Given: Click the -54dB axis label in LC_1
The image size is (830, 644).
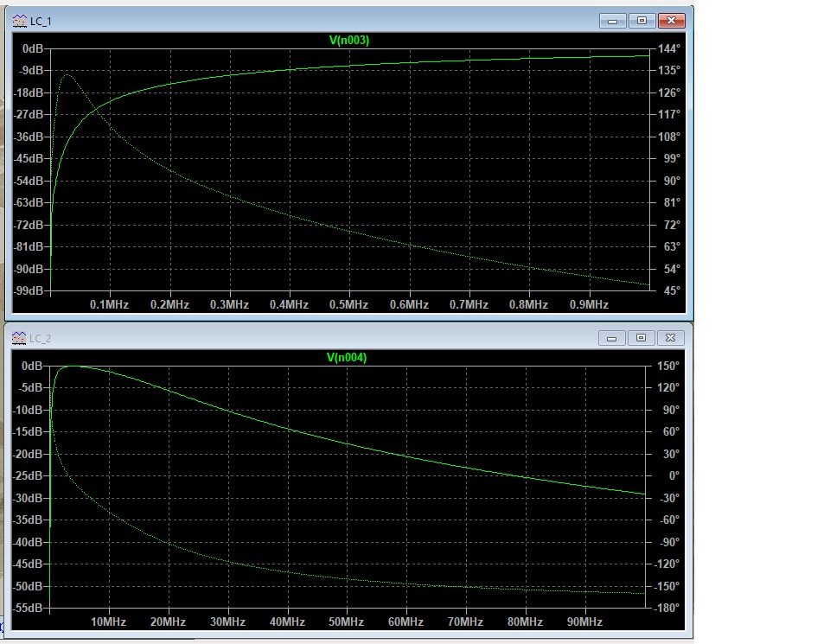Looking at the screenshot, I should coord(29,181).
